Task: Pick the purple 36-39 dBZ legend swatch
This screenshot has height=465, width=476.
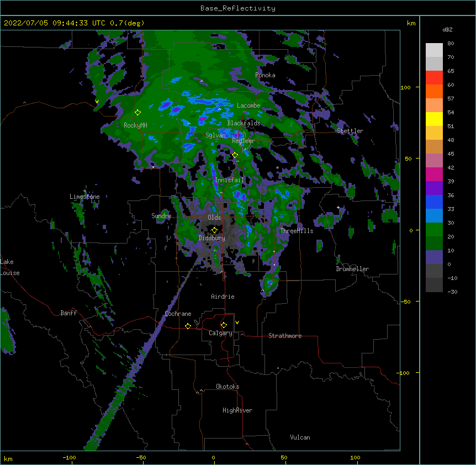Action: click(x=434, y=188)
